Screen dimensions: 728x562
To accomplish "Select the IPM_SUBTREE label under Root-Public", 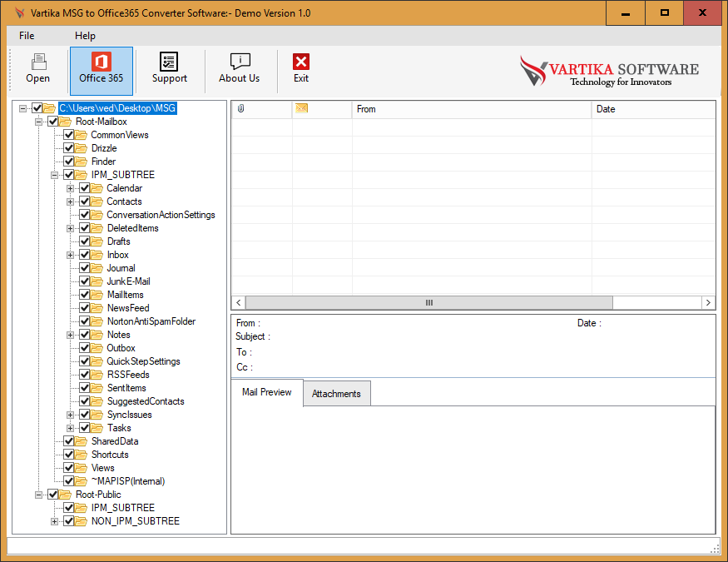I will tap(123, 508).
